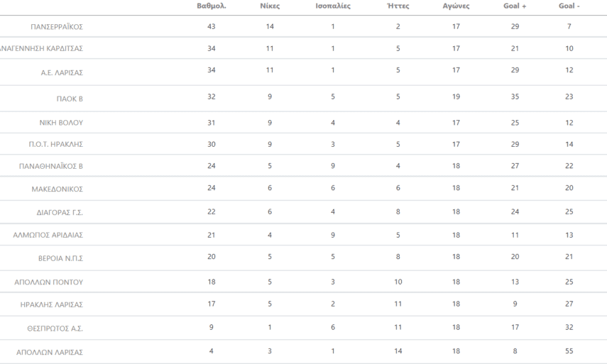Select the Π.Ο.Τ. ΗΡΑΚΛΗΣ team name

56,145
